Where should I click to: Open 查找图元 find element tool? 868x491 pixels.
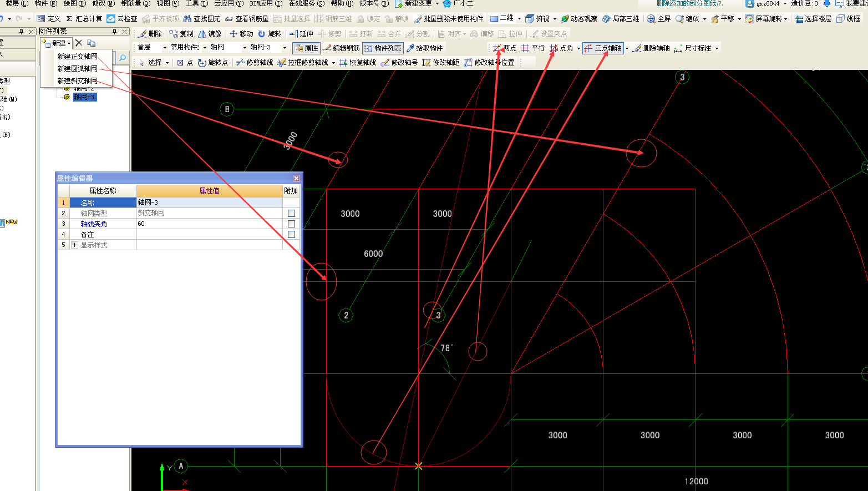coord(202,19)
